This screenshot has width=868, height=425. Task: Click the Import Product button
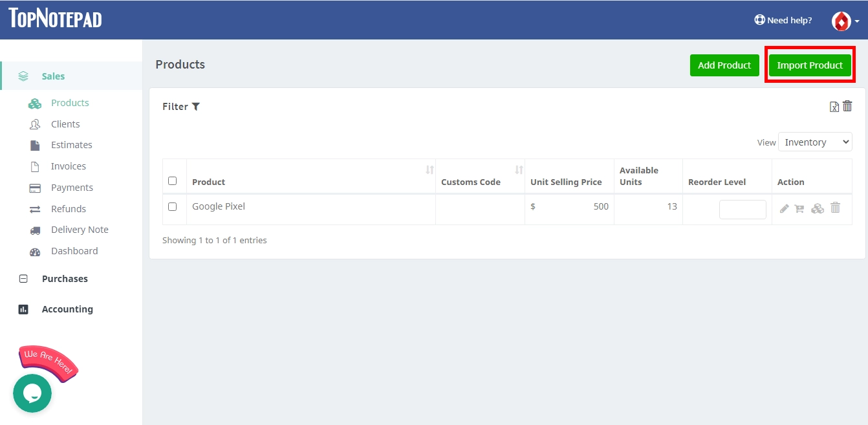pos(809,65)
